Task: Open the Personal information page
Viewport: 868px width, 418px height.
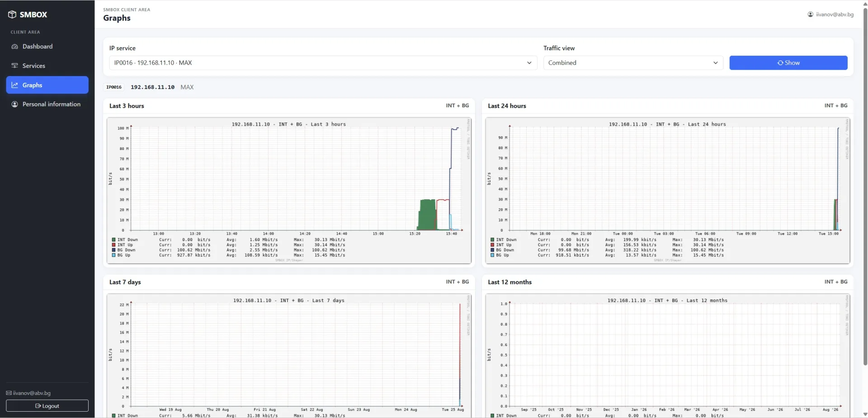Action: 47,104
